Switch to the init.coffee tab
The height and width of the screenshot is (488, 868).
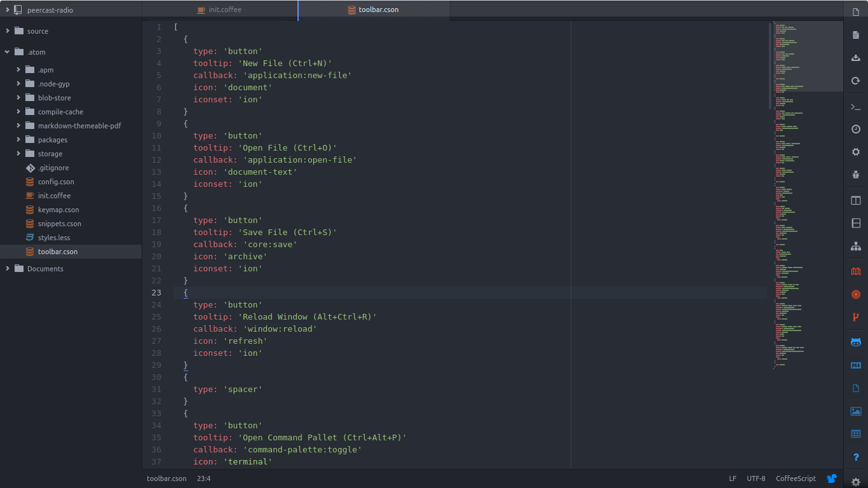220,10
